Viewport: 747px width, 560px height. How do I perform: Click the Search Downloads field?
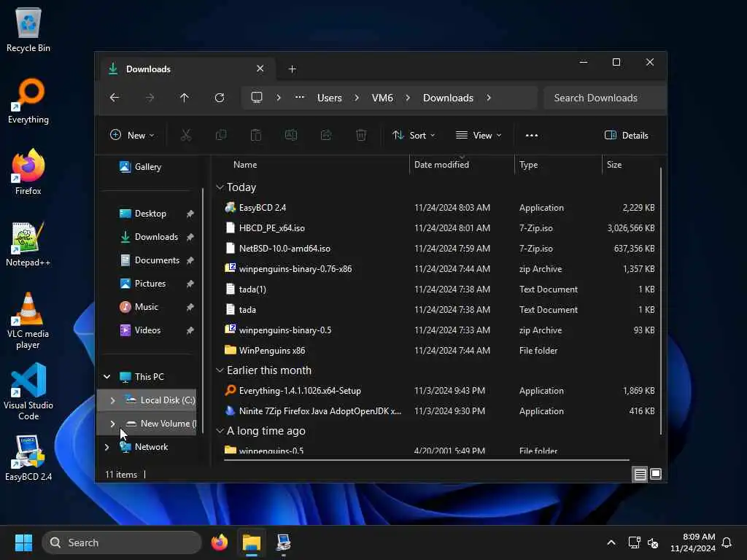click(604, 98)
